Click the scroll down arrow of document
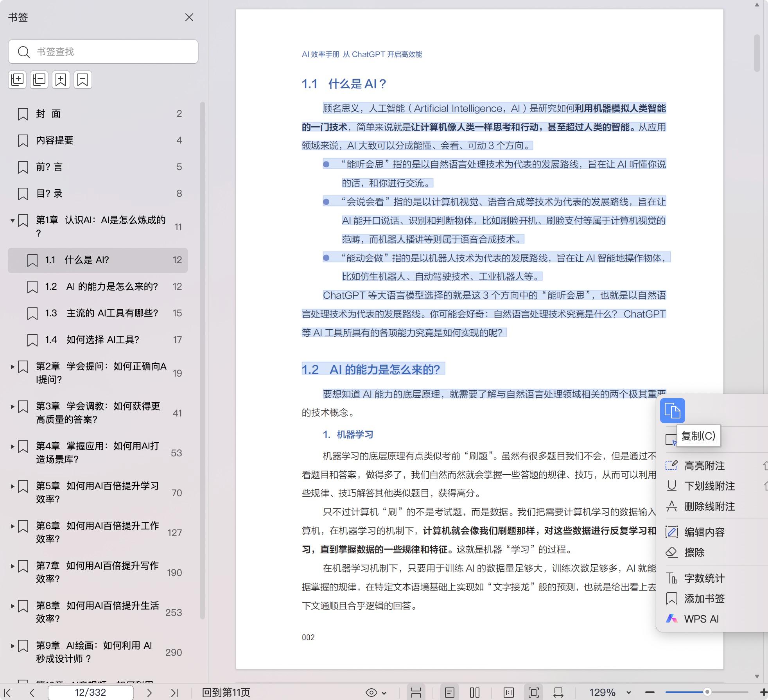 (757, 676)
